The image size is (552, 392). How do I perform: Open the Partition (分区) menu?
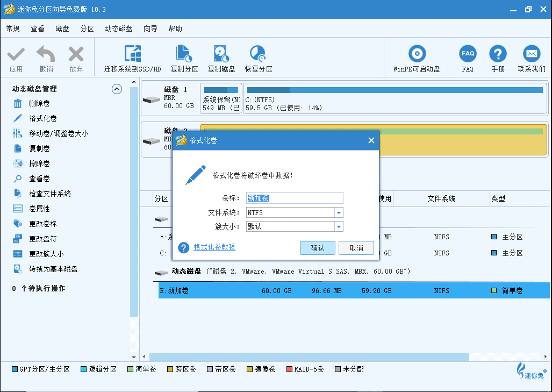[x=87, y=29]
